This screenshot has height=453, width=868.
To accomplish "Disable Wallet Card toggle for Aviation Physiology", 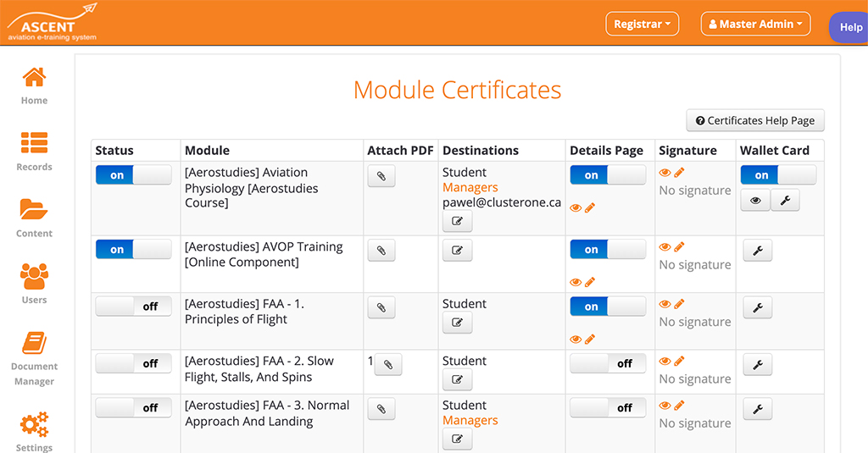I will 778,174.
